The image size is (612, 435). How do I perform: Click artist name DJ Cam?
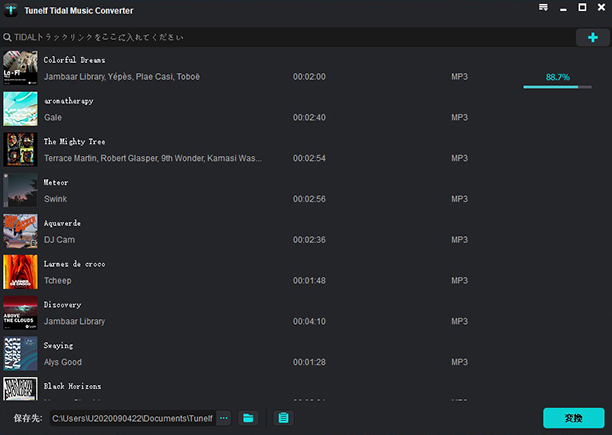coord(59,240)
